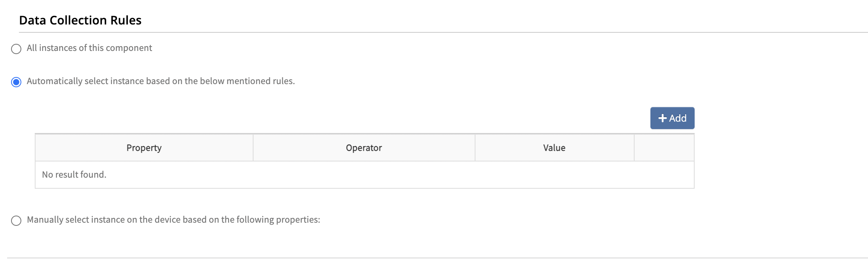The image size is (868, 259).
Task: Click the empty row cell under blank column
Action: (664, 175)
